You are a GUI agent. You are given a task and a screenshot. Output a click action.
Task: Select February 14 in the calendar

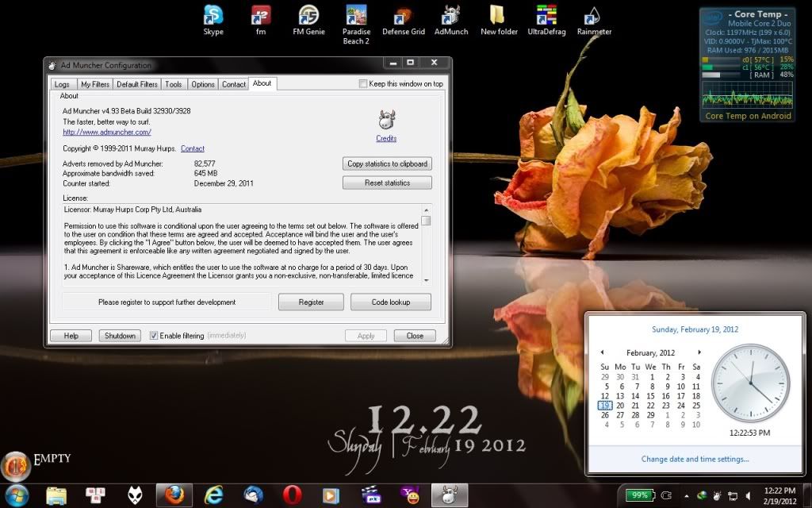point(635,396)
